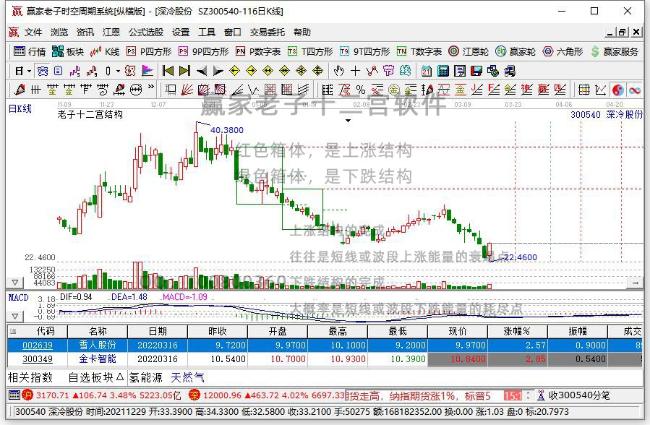Open stock code 300349 link
Viewport: 650px width, 425px height.
coord(37,359)
